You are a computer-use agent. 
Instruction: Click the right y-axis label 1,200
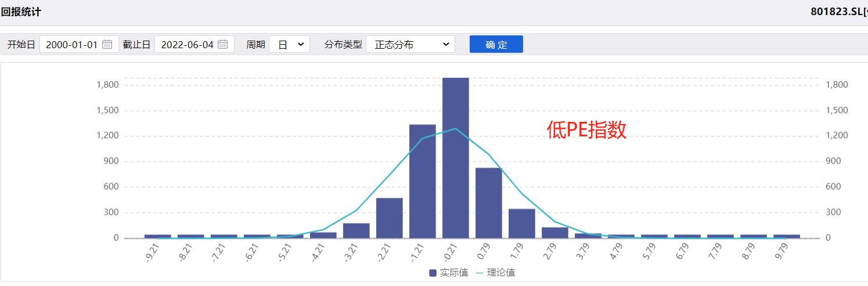(x=837, y=136)
